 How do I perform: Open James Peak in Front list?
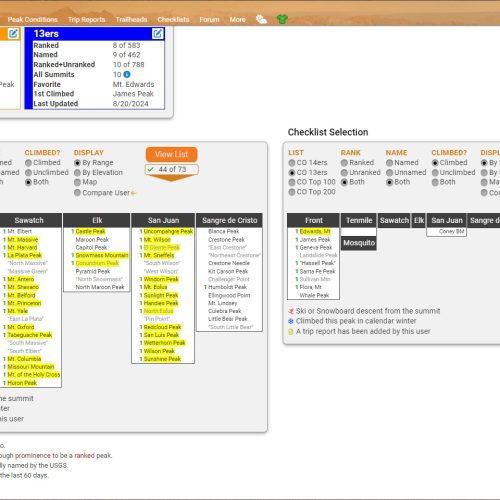tap(315, 240)
